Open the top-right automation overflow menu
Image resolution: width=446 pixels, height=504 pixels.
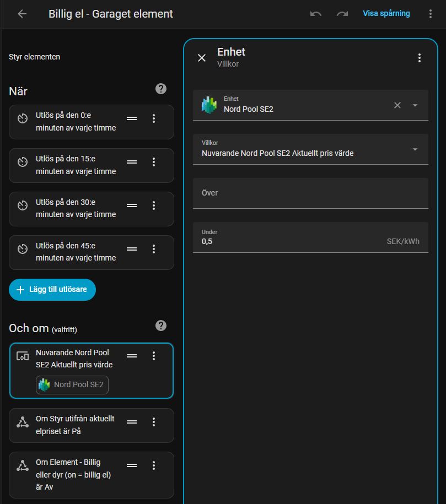pyautogui.click(x=431, y=14)
